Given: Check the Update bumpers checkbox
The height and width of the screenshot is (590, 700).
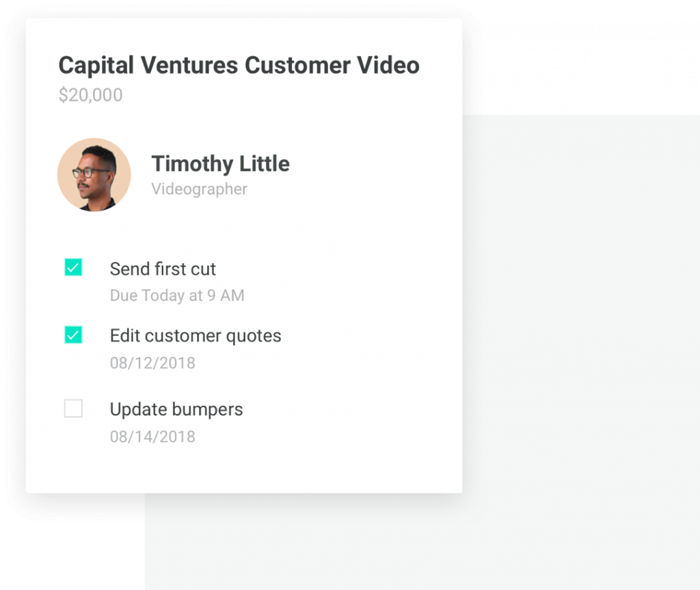Looking at the screenshot, I should (x=73, y=409).
